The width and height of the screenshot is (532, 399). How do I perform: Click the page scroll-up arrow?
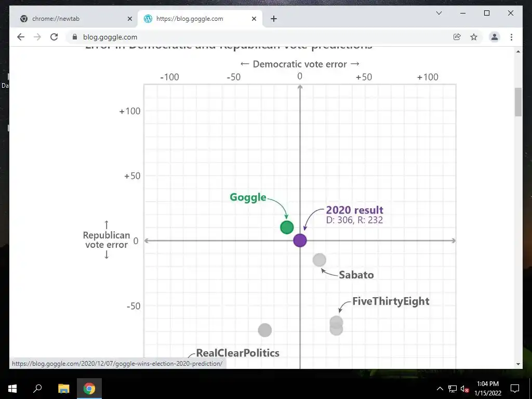tap(518, 51)
